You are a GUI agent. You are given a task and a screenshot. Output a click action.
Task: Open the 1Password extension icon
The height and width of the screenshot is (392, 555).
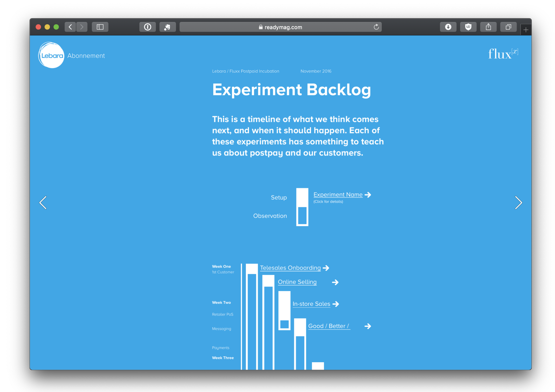pyautogui.click(x=148, y=27)
